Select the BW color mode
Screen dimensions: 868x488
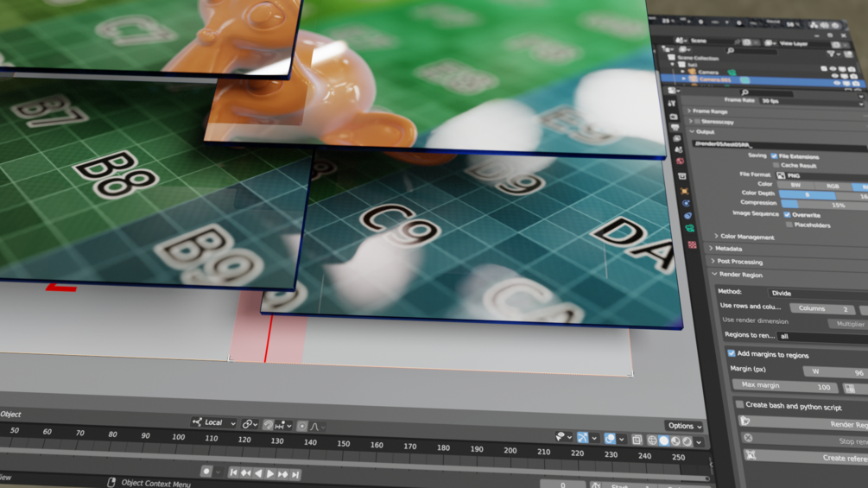point(795,185)
